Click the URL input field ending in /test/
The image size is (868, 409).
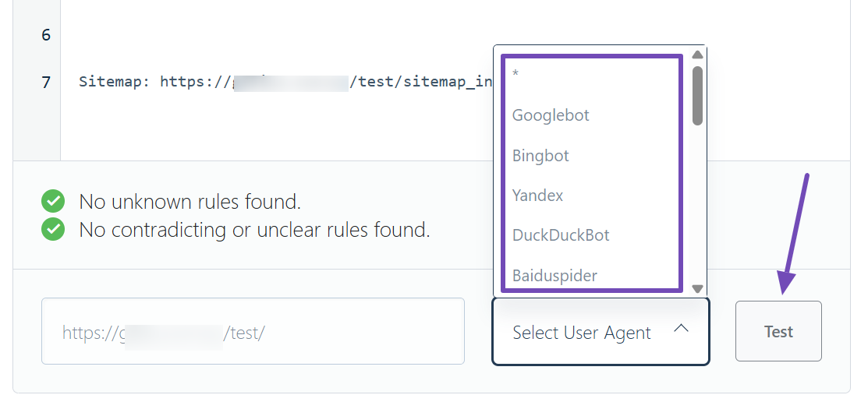(x=253, y=331)
